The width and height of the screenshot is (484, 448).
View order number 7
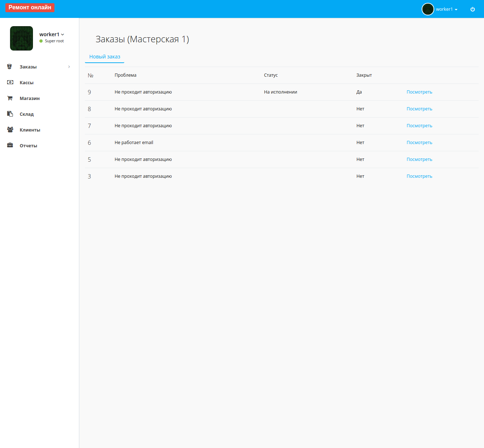419,126
